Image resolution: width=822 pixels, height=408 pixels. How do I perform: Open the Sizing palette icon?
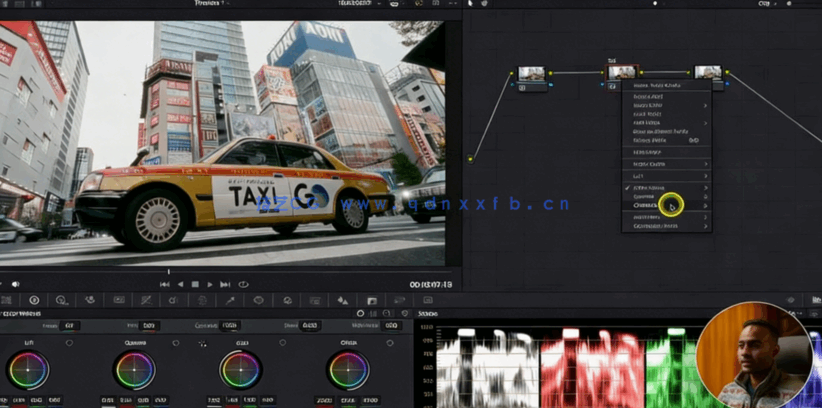click(399, 300)
